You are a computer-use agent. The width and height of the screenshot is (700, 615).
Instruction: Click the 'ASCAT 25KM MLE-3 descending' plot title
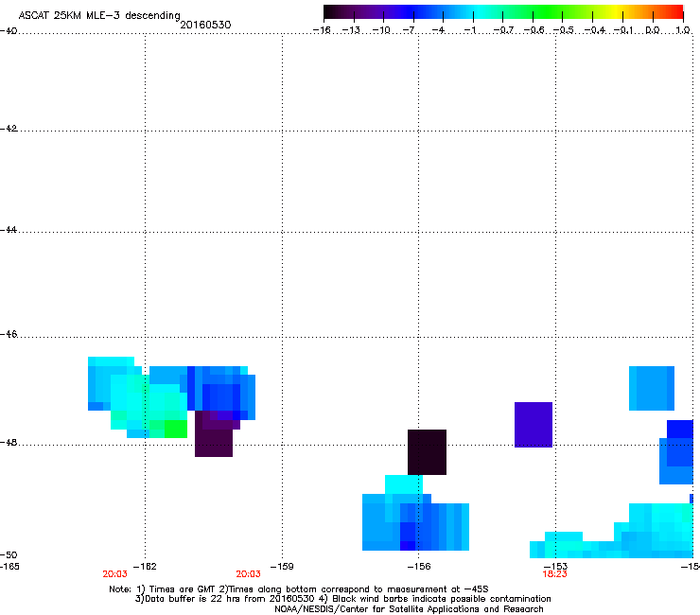(x=99, y=15)
